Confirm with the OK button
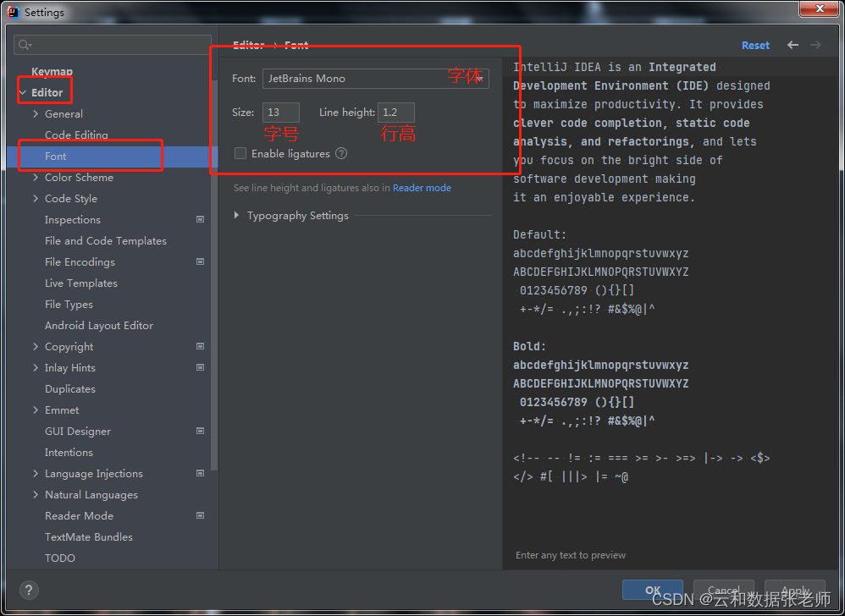845x616 pixels. pyautogui.click(x=653, y=590)
